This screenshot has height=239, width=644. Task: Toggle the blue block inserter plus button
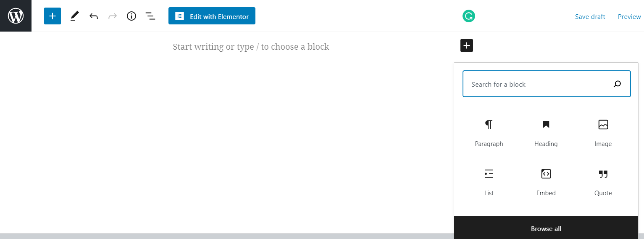coord(53,16)
